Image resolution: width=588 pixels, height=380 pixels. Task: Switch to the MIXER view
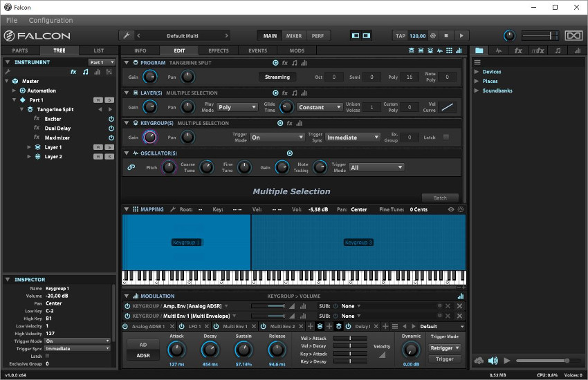294,35
